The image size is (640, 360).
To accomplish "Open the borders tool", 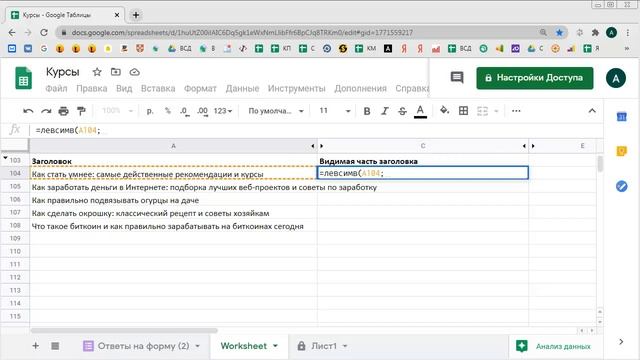I will [x=463, y=111].
